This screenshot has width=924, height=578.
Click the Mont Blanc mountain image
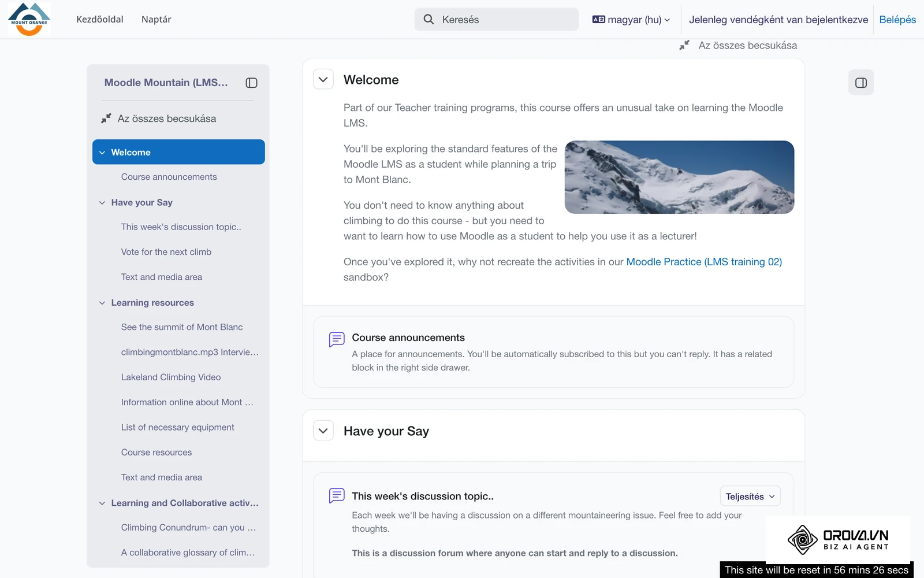pyautogui.click(x=679, y=177)
